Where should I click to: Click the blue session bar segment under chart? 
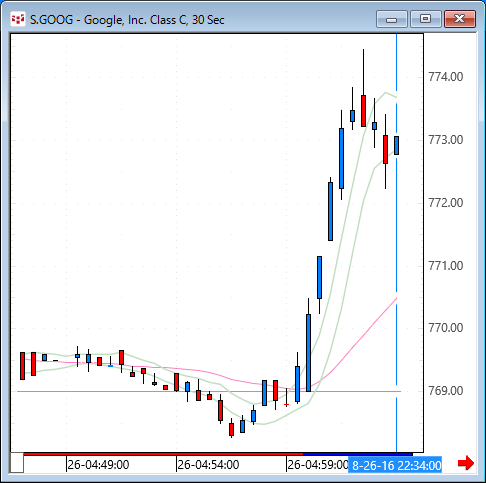(358, 454)
